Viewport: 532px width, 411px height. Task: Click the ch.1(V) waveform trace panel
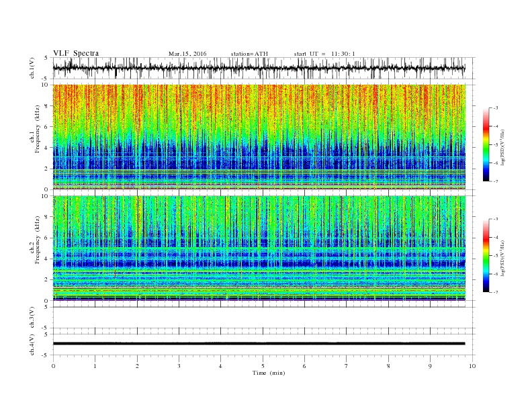pos(264,68)
